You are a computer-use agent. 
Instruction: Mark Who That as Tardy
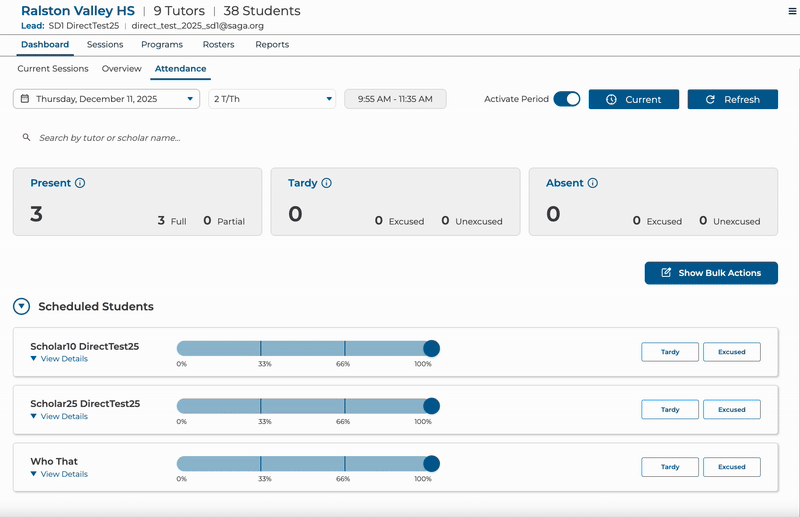point(670,467)
